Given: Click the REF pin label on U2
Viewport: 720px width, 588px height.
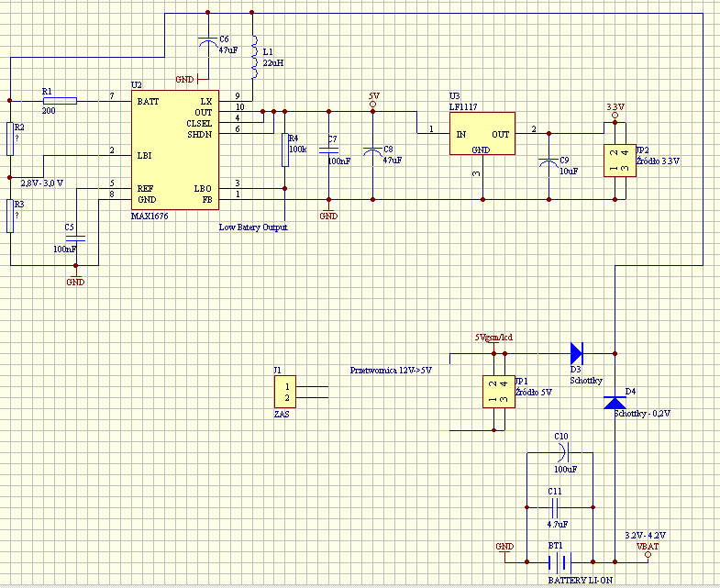Looking at the screenshot, I should coord(145,189).
